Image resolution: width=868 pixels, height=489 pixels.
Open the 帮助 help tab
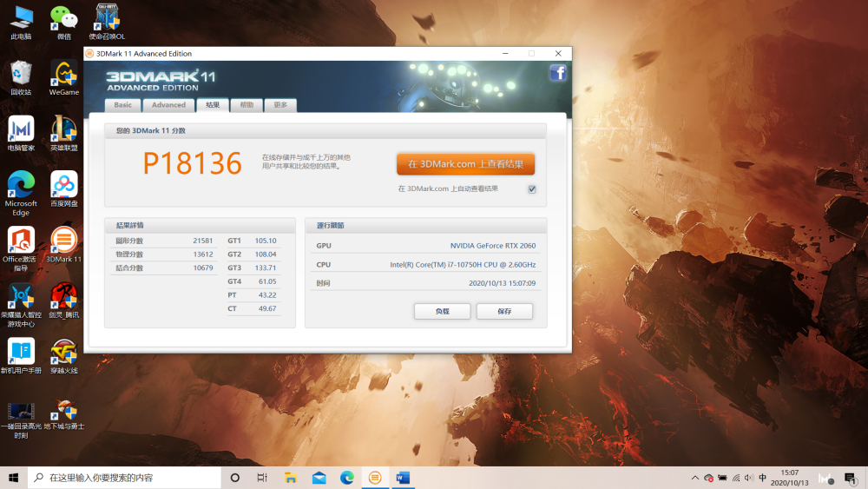[247, 105]
